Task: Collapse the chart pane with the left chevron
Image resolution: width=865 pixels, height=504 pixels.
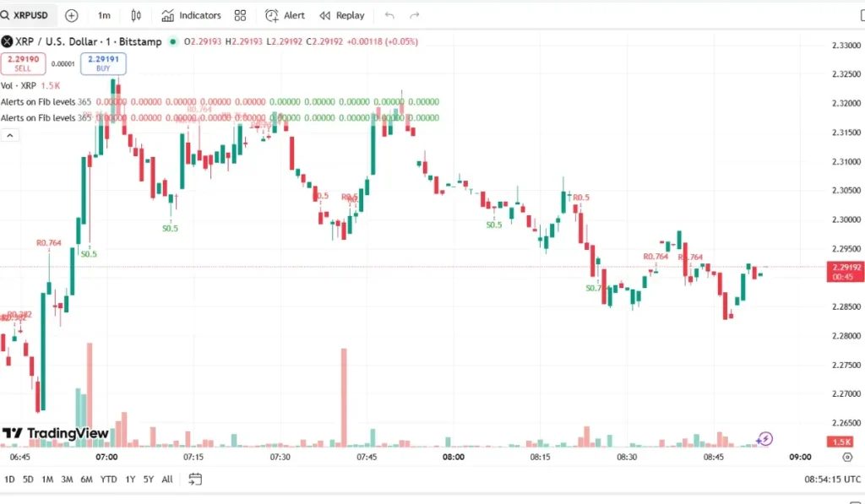Action: [9, 135]
